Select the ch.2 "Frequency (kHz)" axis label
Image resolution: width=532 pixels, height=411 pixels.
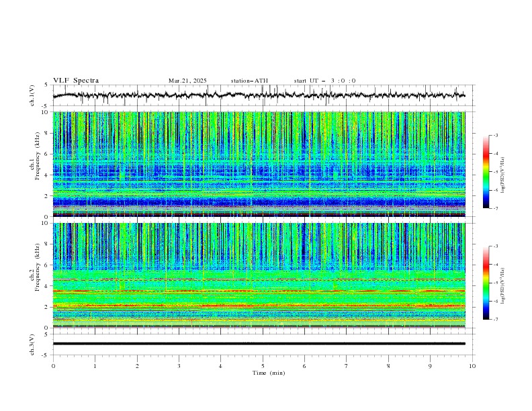click(38, 266)
